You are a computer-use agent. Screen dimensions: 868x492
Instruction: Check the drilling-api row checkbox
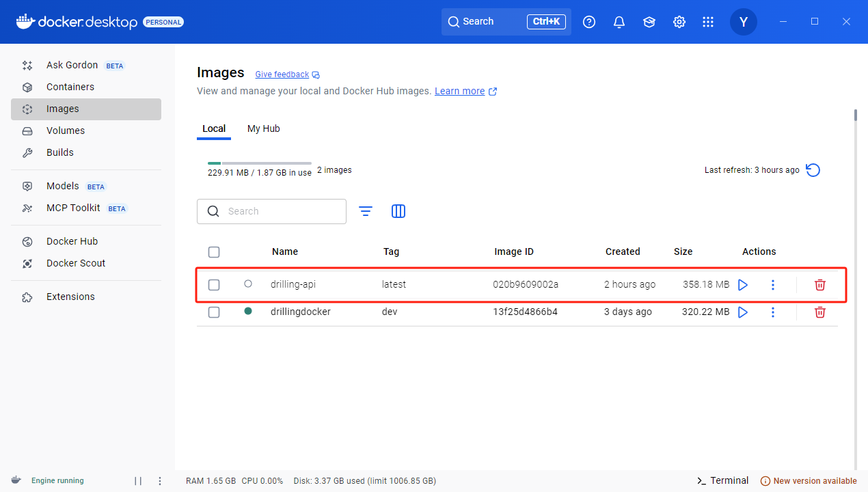click(214, 285)
